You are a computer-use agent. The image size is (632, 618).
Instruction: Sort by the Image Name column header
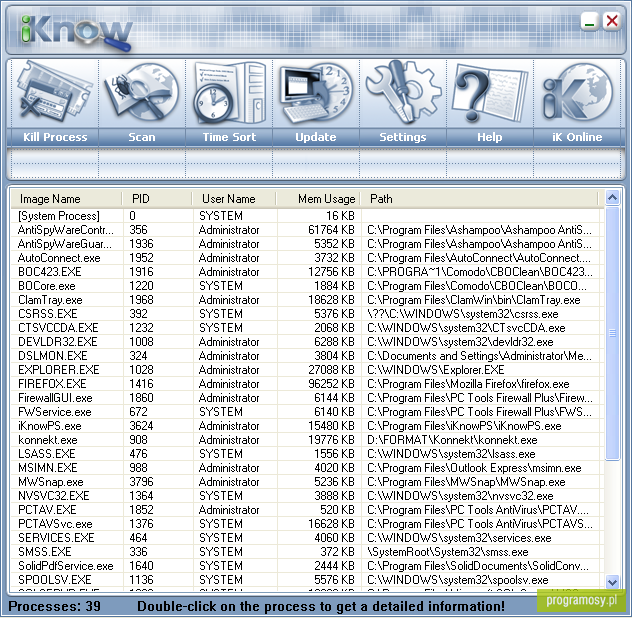coord(67,199)
